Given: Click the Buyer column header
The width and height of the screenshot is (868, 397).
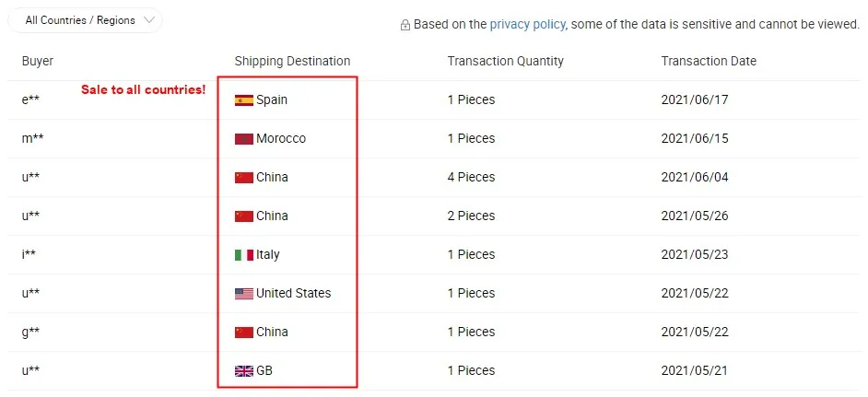Looking at the screenshot, I should pyautogui.click(x=38, y=62).
